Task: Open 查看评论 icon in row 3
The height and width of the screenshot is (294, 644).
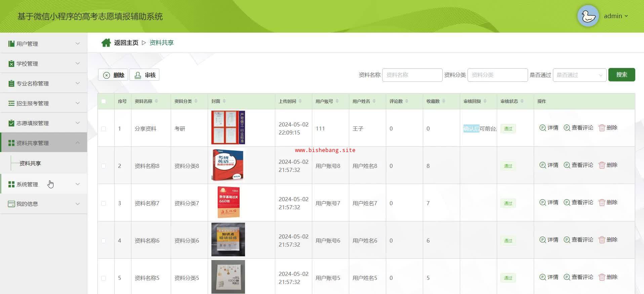Action: click(x=567, y=203)
